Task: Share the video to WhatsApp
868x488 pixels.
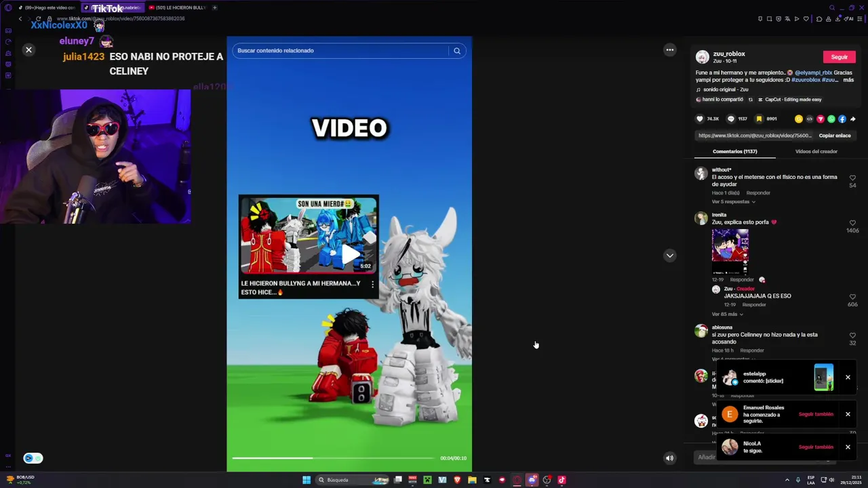Action: (831, 119)
